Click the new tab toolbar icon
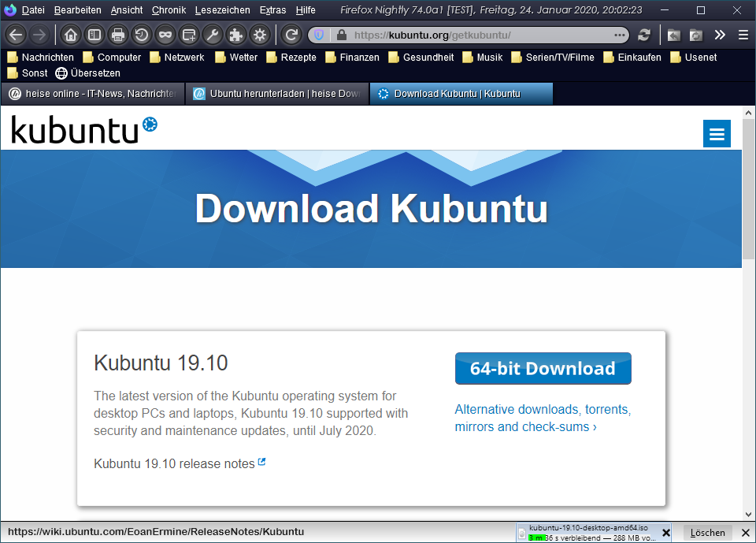 tap(189, 35)
